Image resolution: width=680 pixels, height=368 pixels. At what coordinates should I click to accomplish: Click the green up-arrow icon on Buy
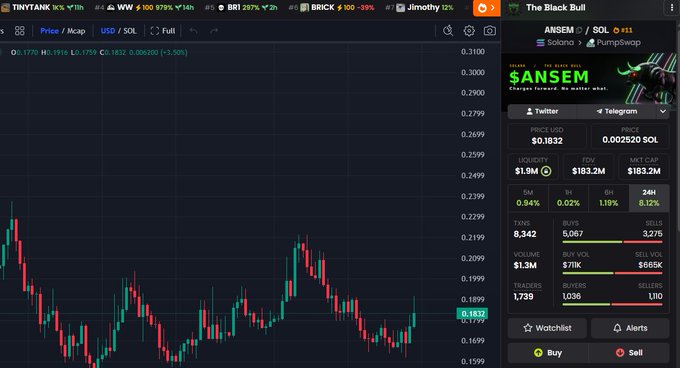(538, 353)
